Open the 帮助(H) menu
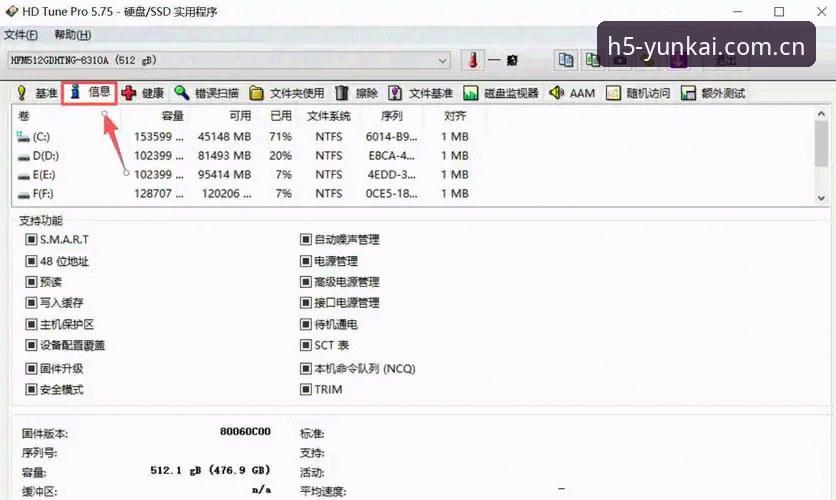Viewport: 836px width, 500px height. tap(73, 35)
